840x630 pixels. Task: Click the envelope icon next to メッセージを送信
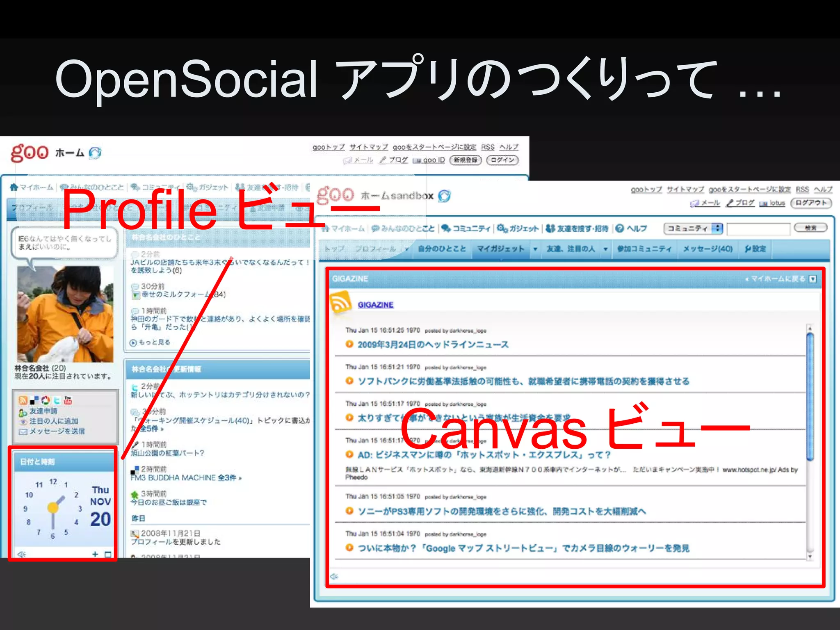pyautogui.click(x=23, y=431)
